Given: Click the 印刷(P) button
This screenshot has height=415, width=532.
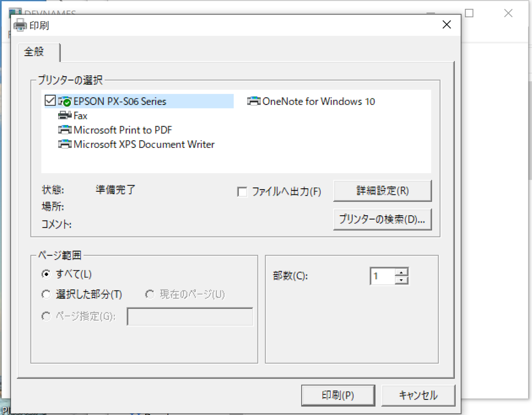Looking at the screenshot, I should click(x=338, y=395).
